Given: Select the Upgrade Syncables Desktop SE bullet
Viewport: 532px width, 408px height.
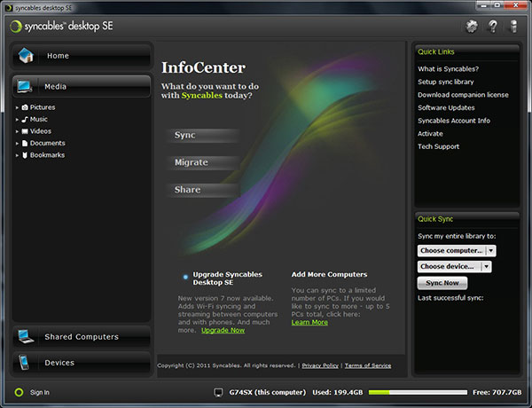Looking at the screenshot, I should click(185, 277).
